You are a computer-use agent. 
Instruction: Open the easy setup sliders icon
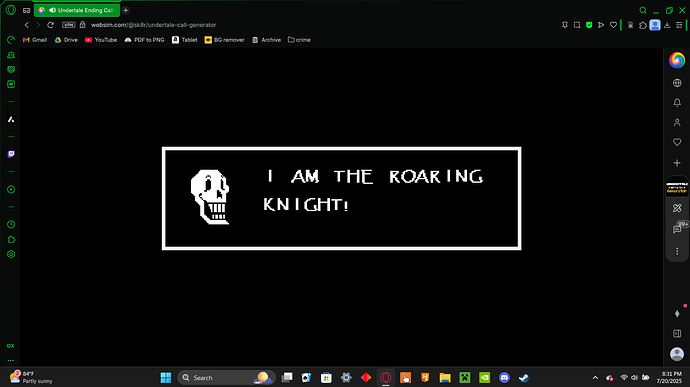point(679,25)
